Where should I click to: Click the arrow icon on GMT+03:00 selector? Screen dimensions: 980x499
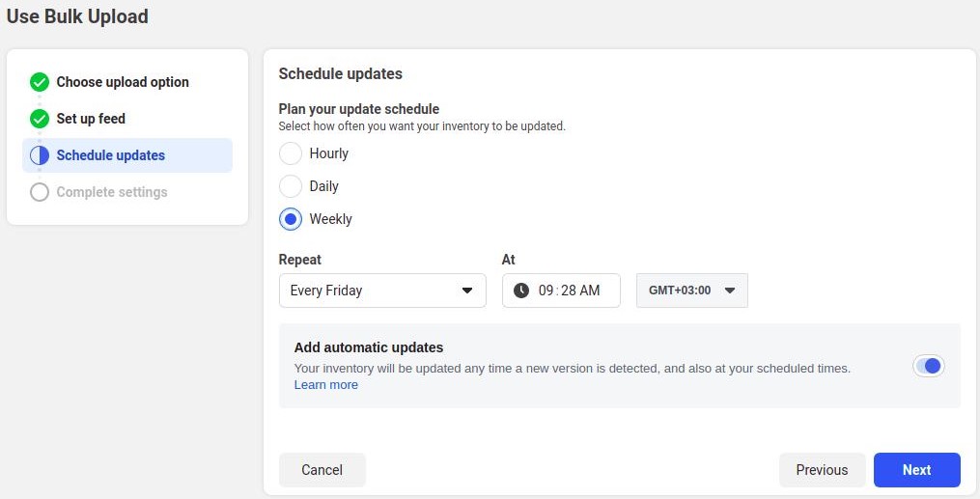[x=729, y=291]
